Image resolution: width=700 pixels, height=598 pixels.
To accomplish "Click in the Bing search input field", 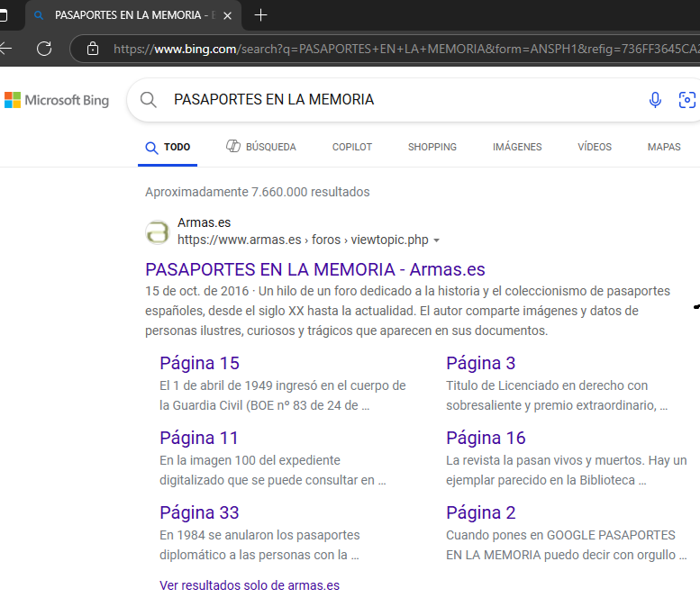I will [396, 100].
